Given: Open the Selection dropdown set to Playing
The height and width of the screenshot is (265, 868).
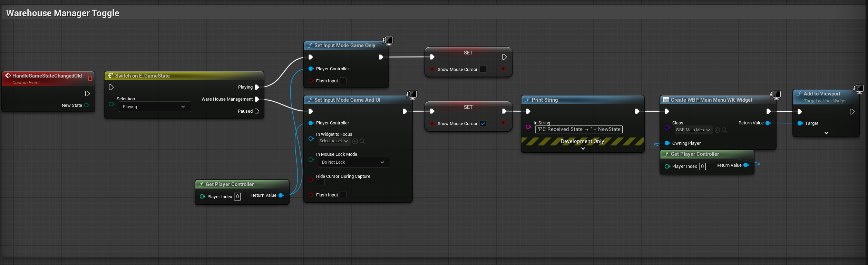Looking at the screenshot, I should [x=154, y=107].
